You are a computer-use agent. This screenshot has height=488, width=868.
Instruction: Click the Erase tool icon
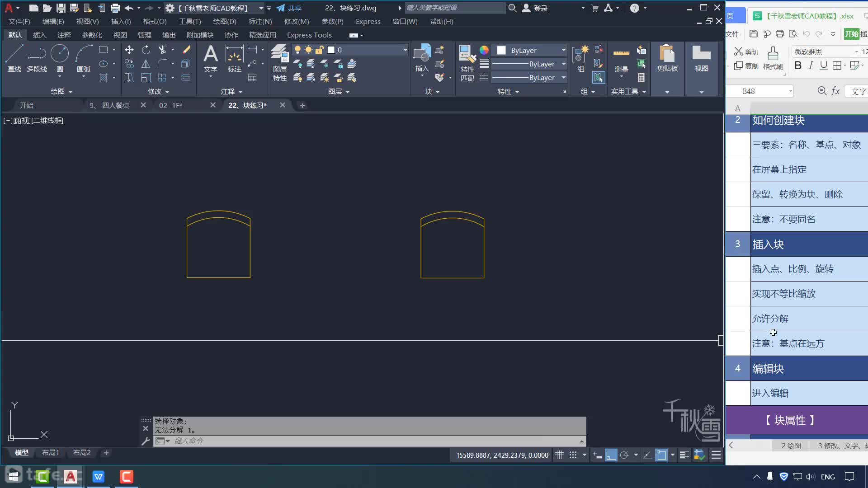pyautogui.click(x=185, y=50)
